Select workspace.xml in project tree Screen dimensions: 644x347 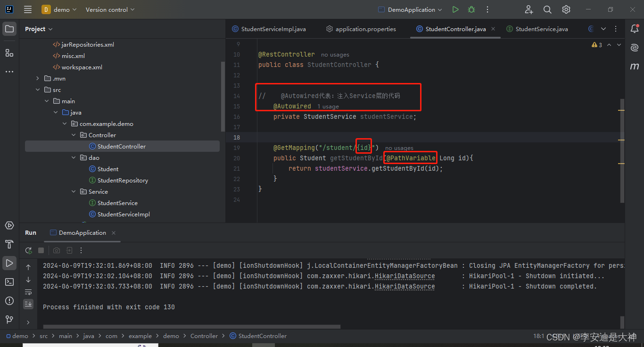click(82, 67)
